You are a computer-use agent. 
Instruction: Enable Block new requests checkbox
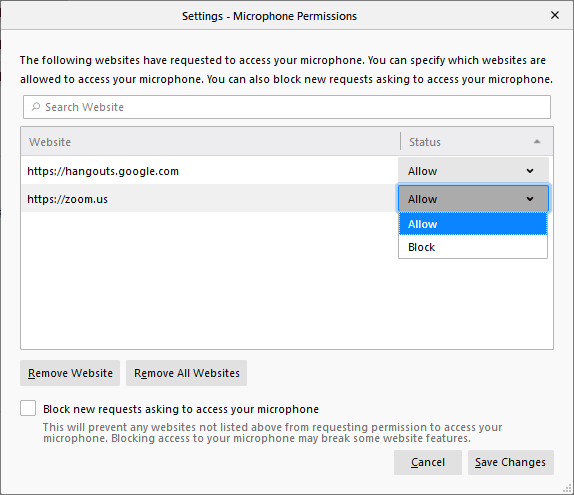tap(28, 408)
